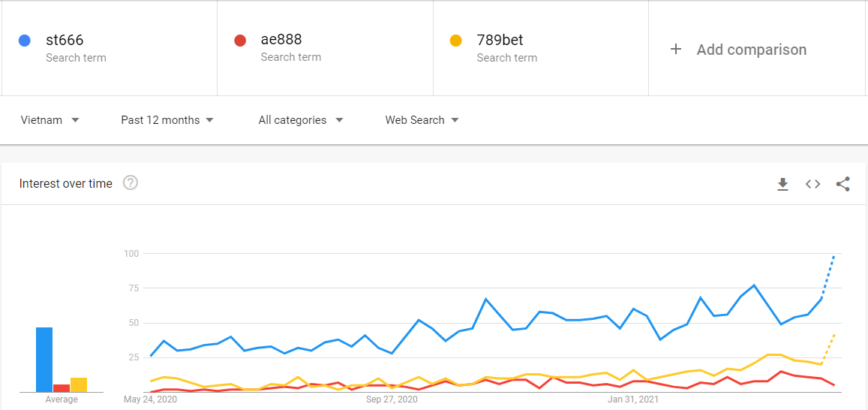Click the Jan 31, 2021 axis label
This screenshot has height=410, width=868.
[x=633, y=399]
